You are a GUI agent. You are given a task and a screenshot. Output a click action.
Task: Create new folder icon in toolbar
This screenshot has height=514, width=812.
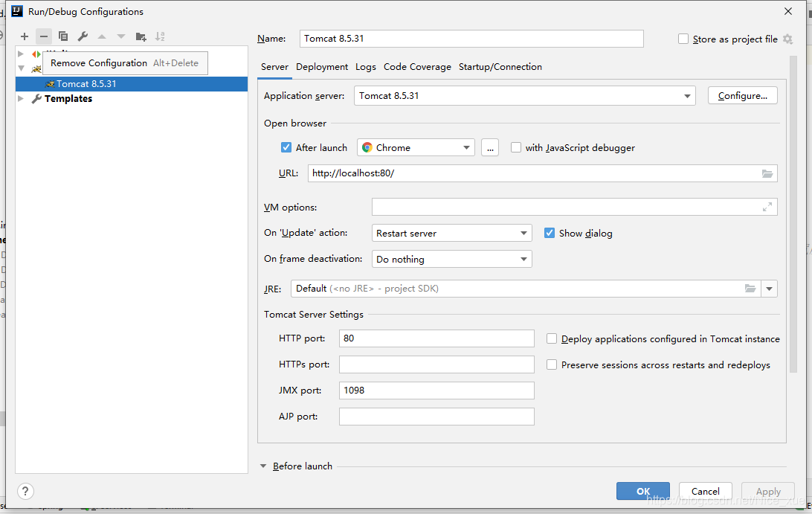coord(141,36)
